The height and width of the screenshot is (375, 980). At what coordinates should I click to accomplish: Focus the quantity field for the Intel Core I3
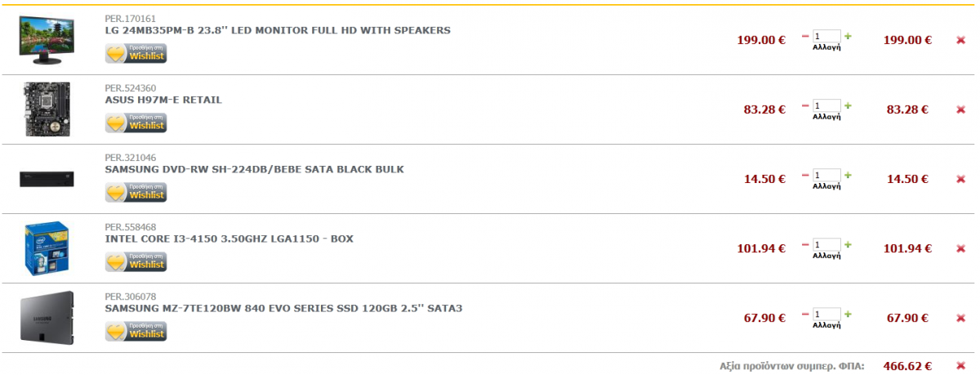826,244
